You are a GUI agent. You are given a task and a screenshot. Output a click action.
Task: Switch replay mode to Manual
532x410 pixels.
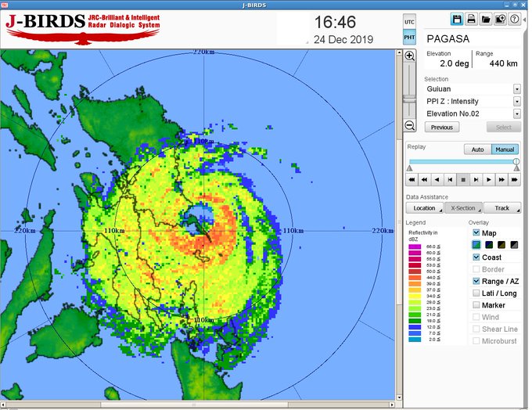pos(505,149)
